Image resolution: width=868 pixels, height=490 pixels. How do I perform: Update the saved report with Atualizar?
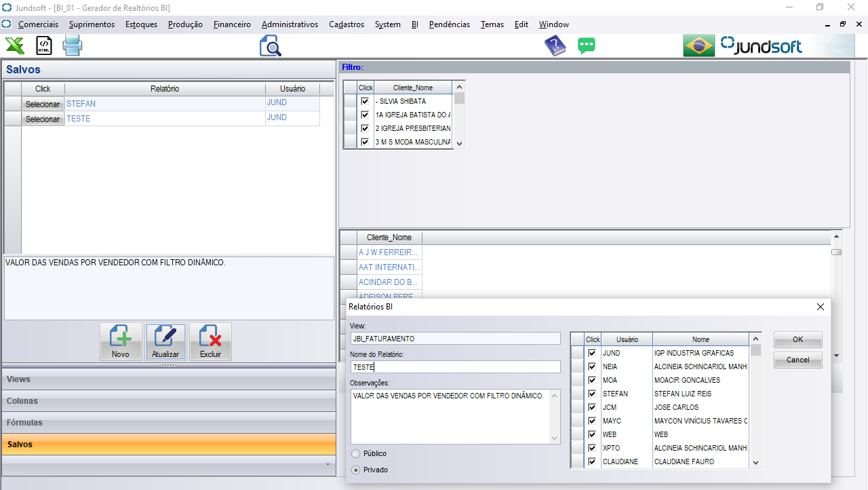(165, 341)
